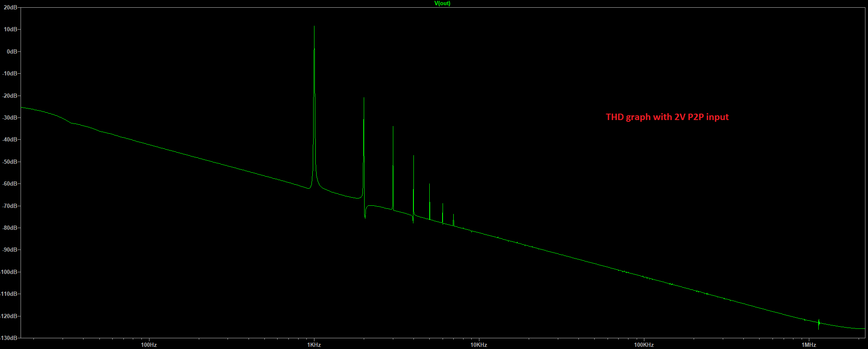
Task: Click the 20dB vertical axis label
Action: [10, 7]
